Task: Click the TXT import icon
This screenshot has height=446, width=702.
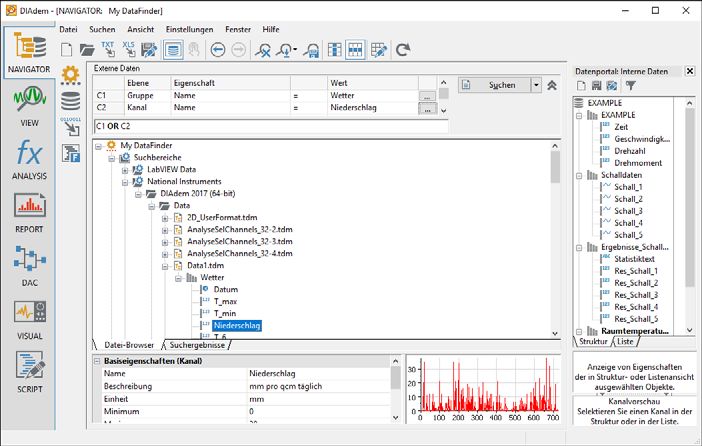Action: tap(108, 50)
